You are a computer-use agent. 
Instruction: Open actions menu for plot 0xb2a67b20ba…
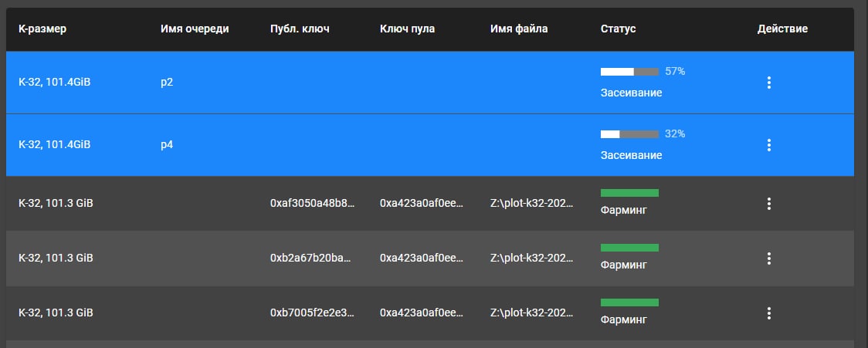point(768,258)
